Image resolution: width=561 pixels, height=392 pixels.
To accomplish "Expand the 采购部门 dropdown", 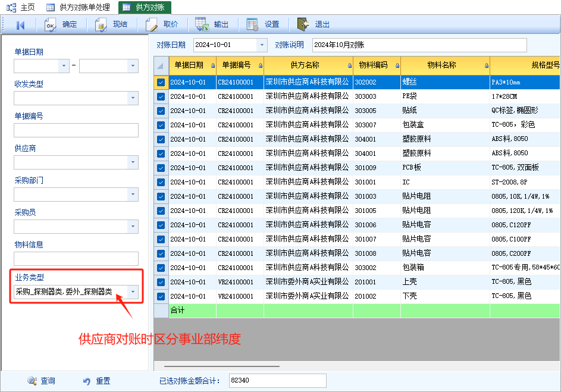I will pos(133,195).
